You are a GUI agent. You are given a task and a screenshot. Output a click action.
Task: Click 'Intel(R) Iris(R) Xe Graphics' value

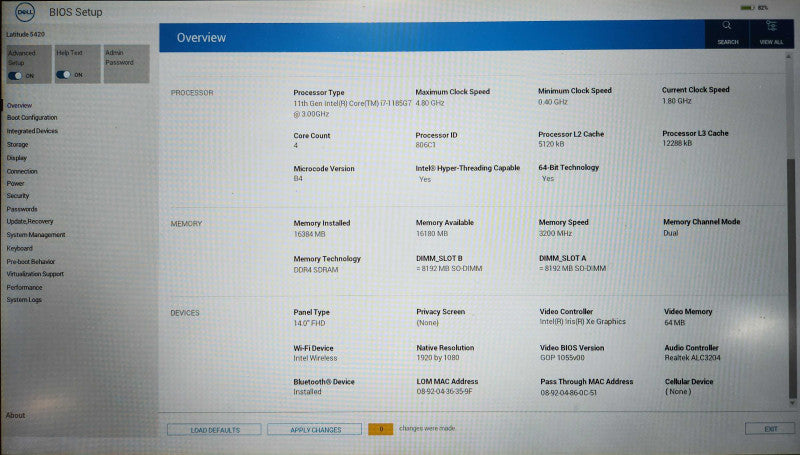click(583, 321)
